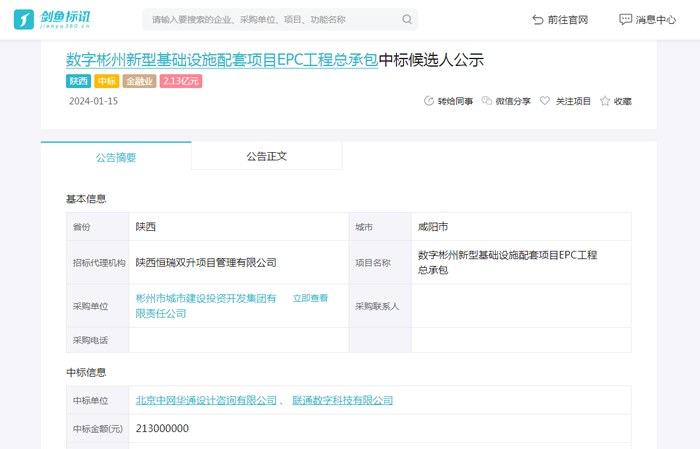Screen dimensions: 700x449
Task: Click the 中标信息 section heading
Action: coord(86,372)
